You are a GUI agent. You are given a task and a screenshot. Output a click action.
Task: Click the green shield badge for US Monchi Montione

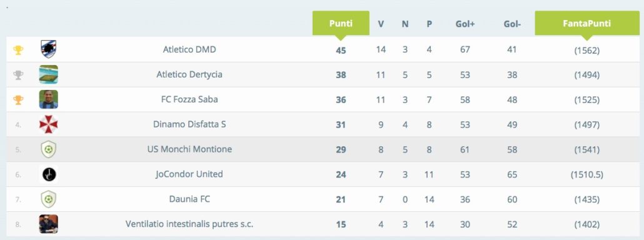49,149
